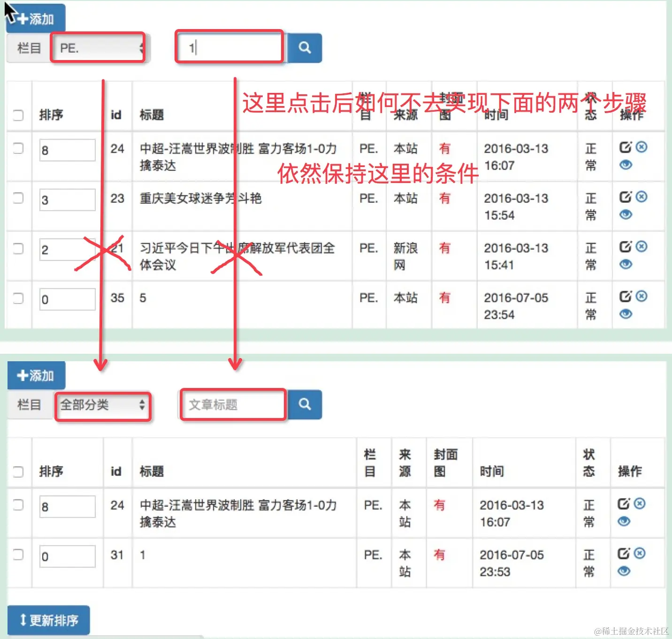Click sort input with value 2

68,250
